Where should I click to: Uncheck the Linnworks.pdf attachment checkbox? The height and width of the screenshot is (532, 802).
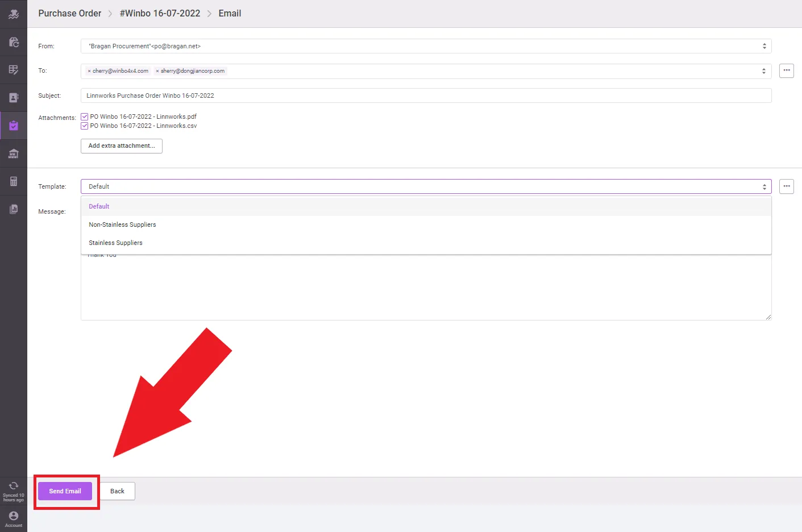point(85,117)
